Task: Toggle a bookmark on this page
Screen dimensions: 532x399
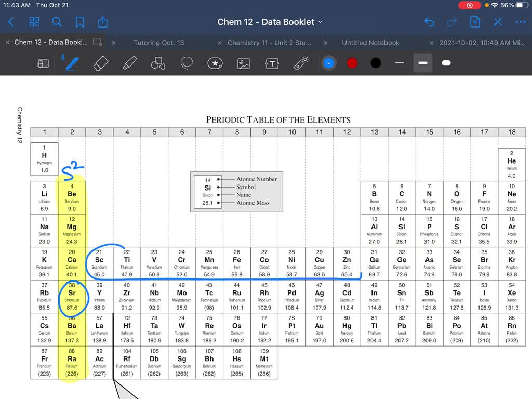Action: coord(81,22)
